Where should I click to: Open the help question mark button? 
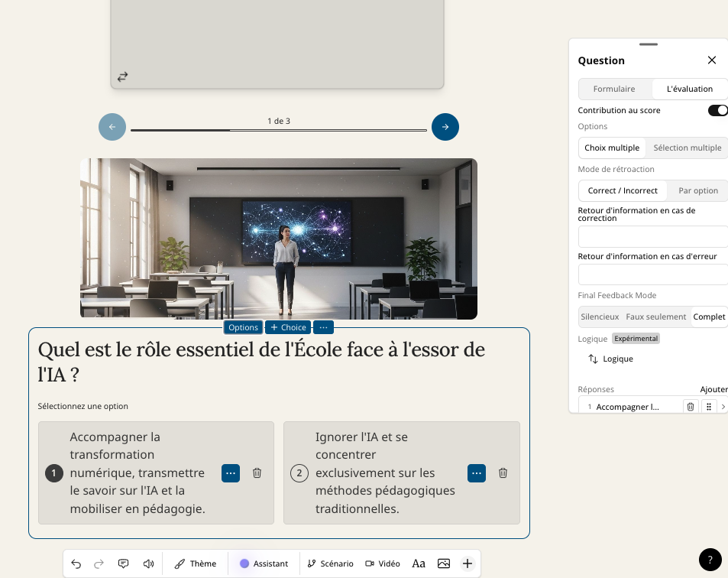(710, 560)
